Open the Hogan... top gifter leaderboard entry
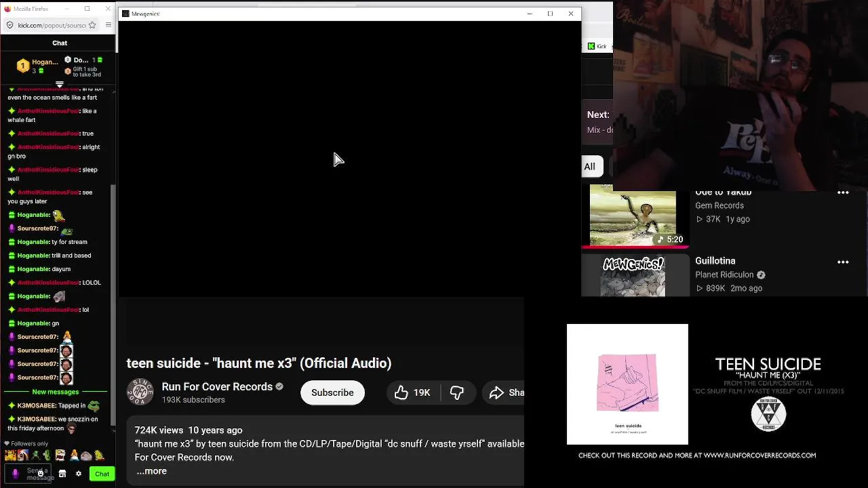Image resolution: width=868 pixels, height=488 pixels. coord(38,66)
